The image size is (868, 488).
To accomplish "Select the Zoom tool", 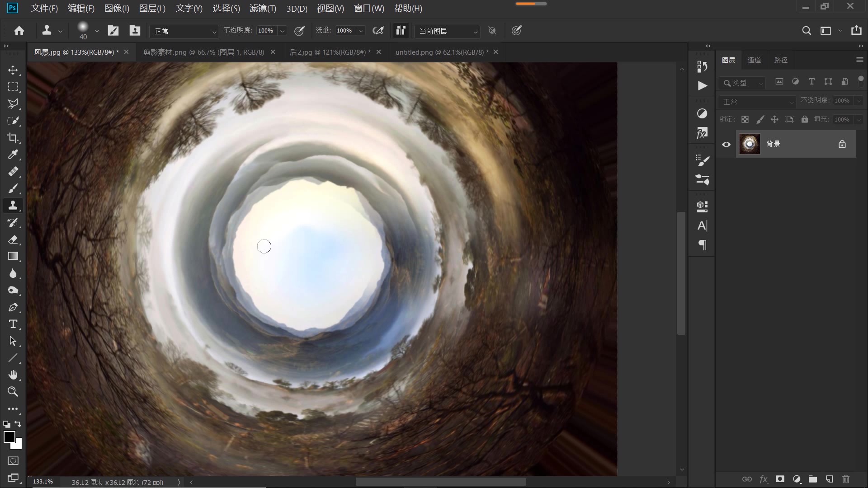I will coord(13,392).
